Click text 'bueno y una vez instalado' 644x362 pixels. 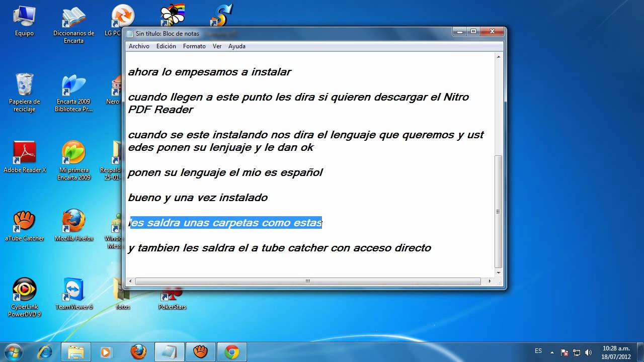[198, 198]
